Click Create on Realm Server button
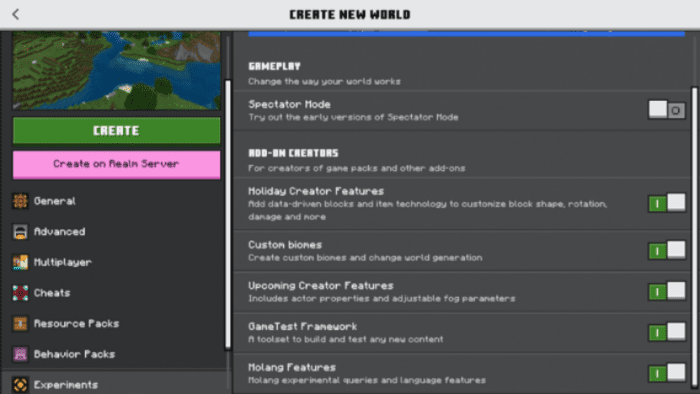The height and width of the screenshot is (394, 700). click(x=117, y=164)
